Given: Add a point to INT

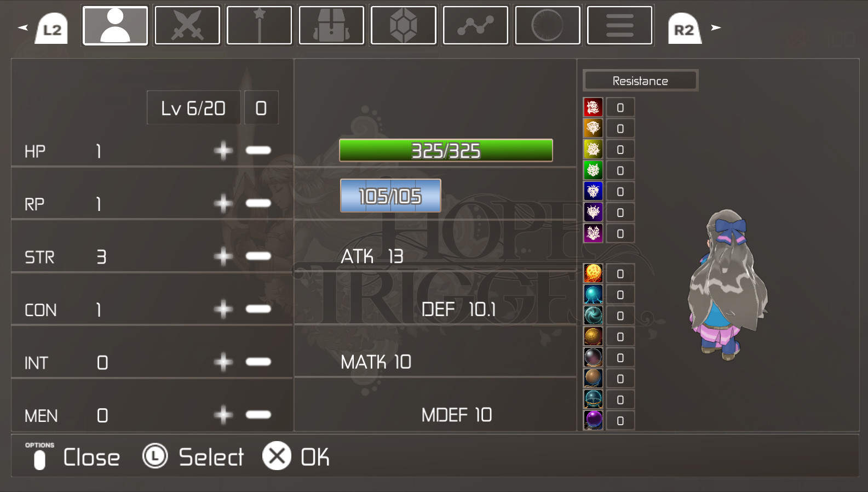Looking at the screenshot, I should click(223, 362).
